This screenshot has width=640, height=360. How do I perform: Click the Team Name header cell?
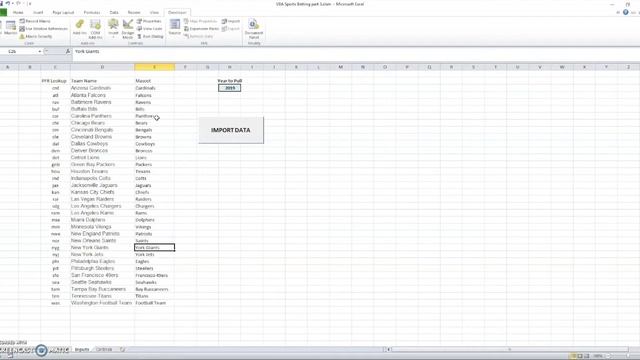[x=102, y=81]
